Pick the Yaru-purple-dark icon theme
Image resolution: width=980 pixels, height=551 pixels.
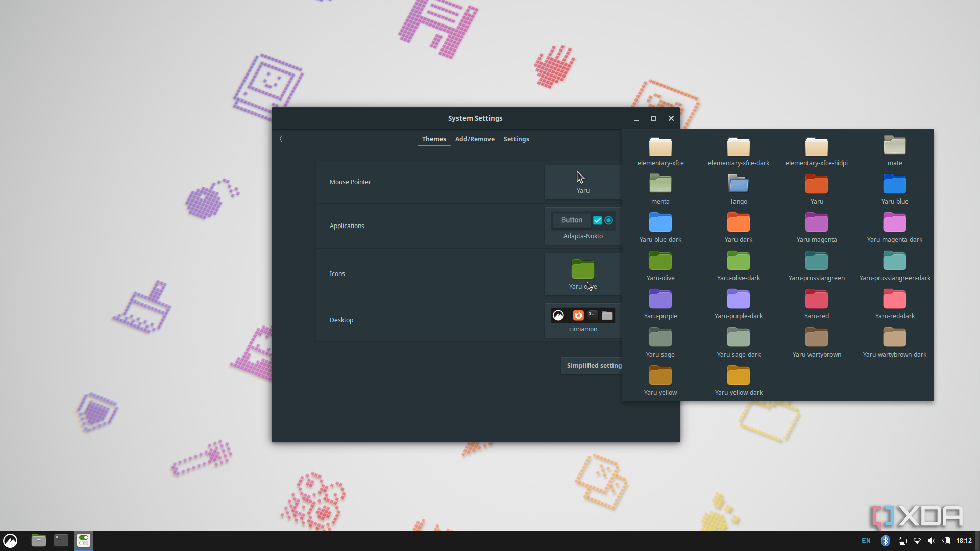pyautogui.click(x=739, y=305)
